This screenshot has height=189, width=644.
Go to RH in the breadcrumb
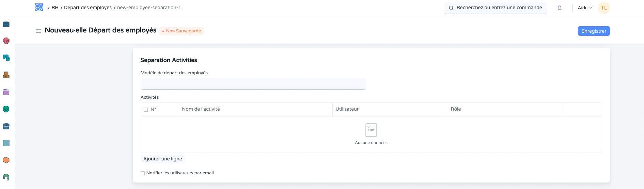(55, 7)
